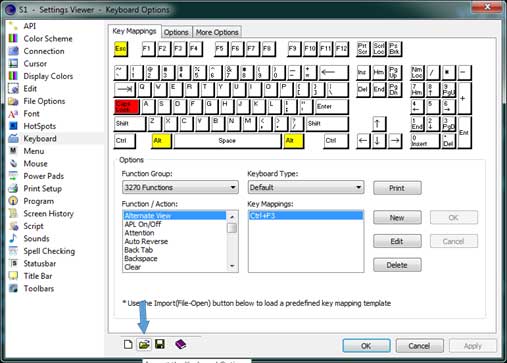Click the Menu category icon
507x363 pixels.
[x=13, y=151]
